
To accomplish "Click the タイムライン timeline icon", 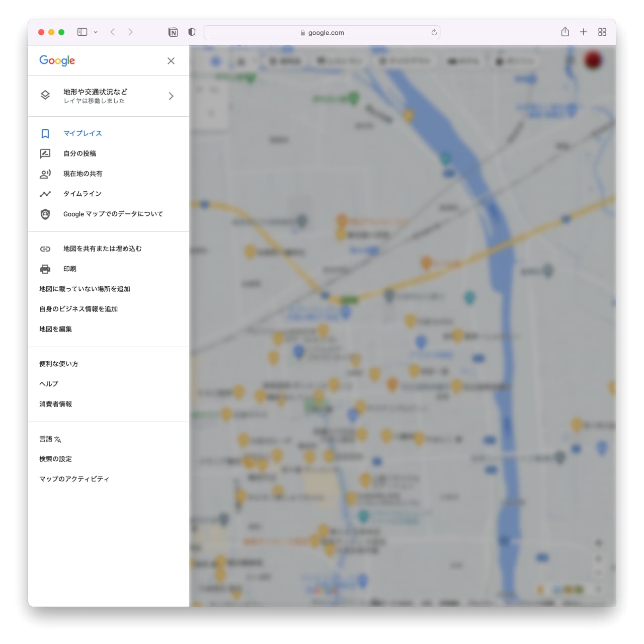I will 45,194.
